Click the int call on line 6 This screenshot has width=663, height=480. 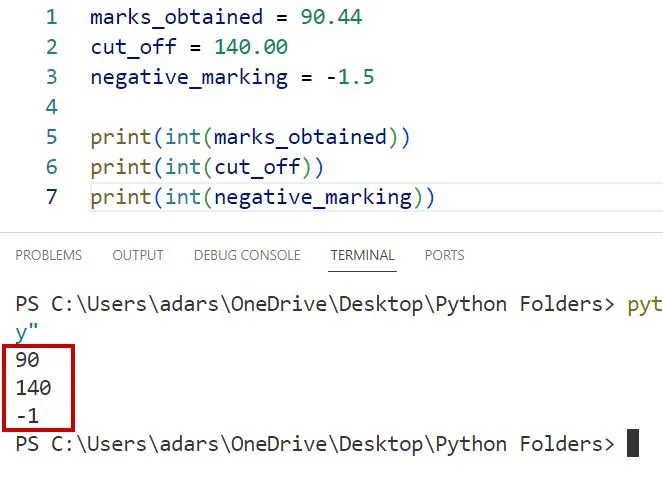182,167
